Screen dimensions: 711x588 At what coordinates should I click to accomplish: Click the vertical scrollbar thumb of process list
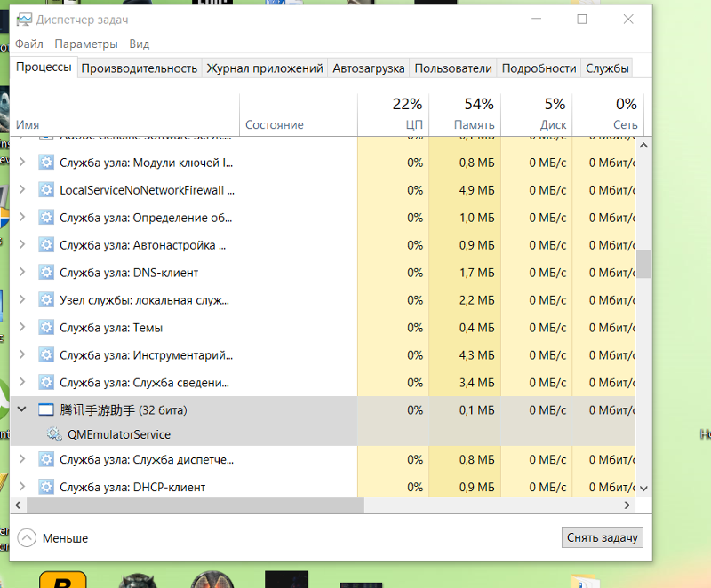pos(644,263)
